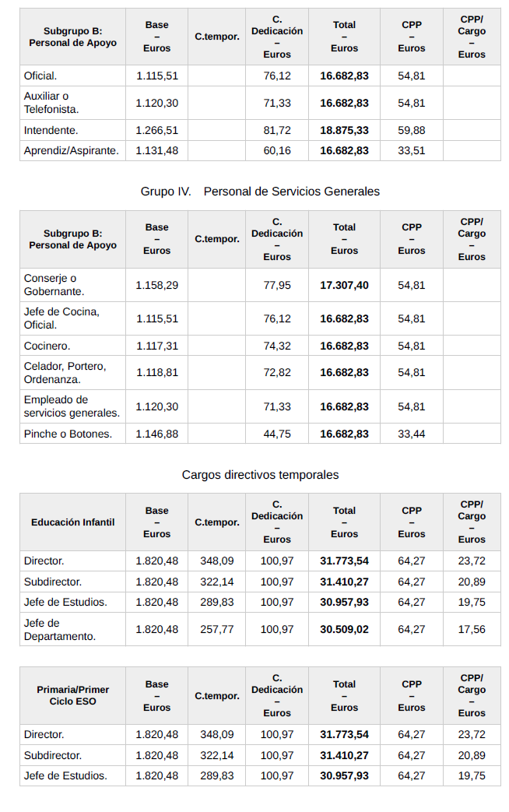The height and width of the screenshot is (812, 509).
Task: Click the base salary 1.266,51
Action: click(x=156, y=130)
